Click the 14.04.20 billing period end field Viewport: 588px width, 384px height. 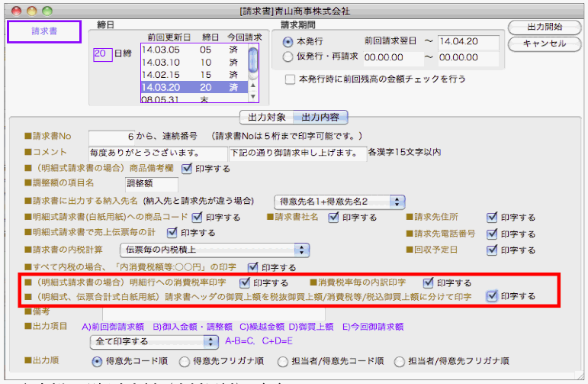click(x=468, y=42)
